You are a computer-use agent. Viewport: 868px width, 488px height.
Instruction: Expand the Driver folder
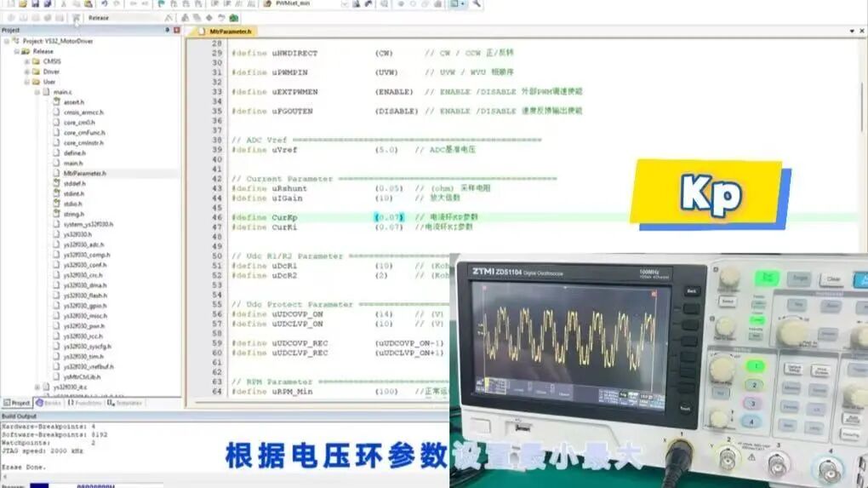tap(26, 72)
